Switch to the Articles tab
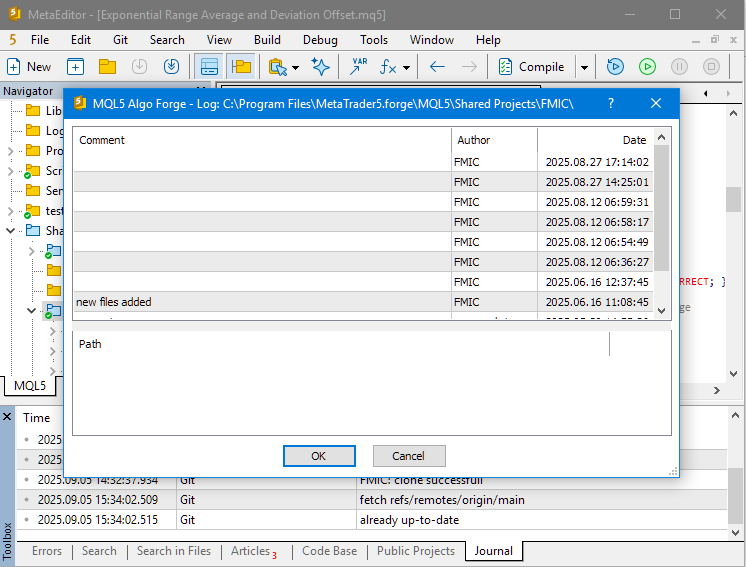This screenshot has width=746, height=567. [254, 551]
